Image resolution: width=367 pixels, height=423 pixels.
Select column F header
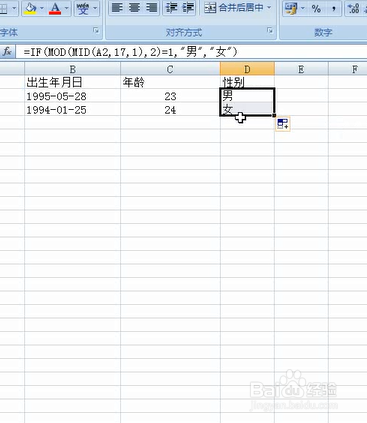[348, 69]
